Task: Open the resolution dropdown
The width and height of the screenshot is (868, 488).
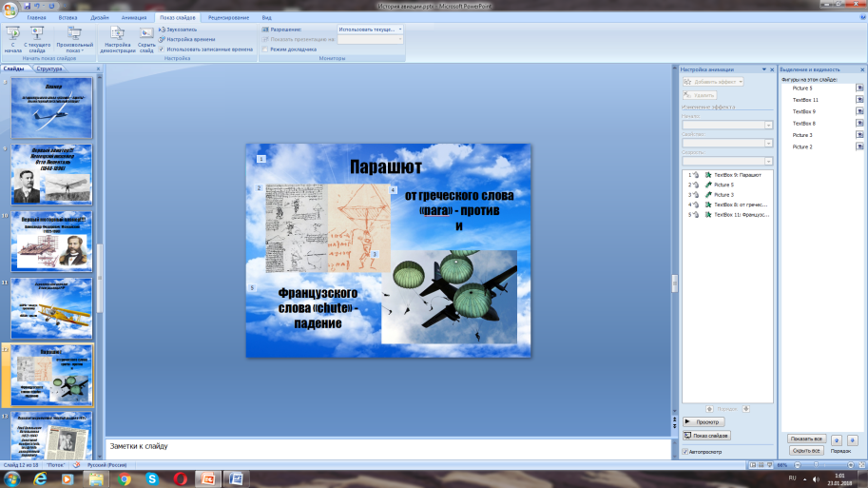Action: (x=370, y=29)
